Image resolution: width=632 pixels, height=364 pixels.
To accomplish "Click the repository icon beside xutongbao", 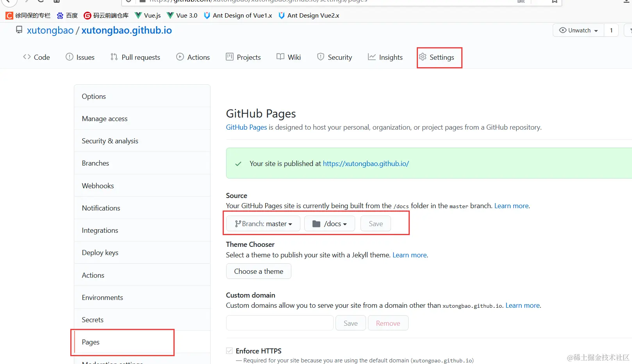I will tap(19, 30).
